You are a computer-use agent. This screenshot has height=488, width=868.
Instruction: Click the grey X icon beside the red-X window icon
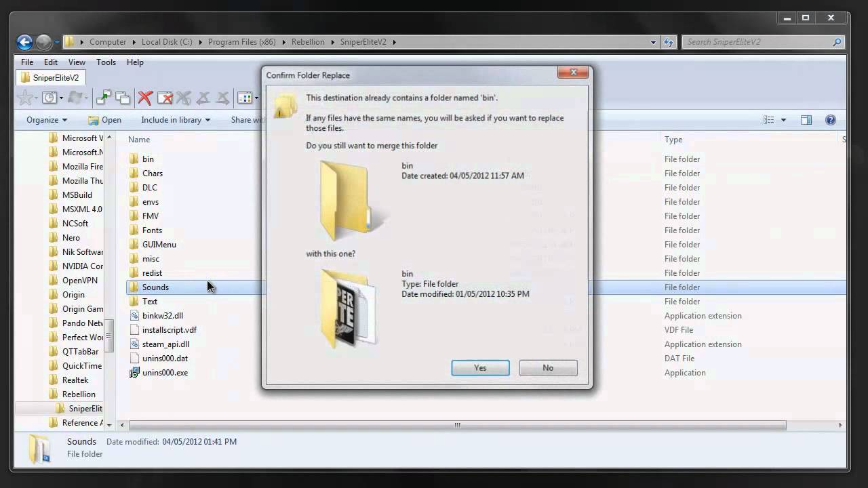[x=184, y=98]
